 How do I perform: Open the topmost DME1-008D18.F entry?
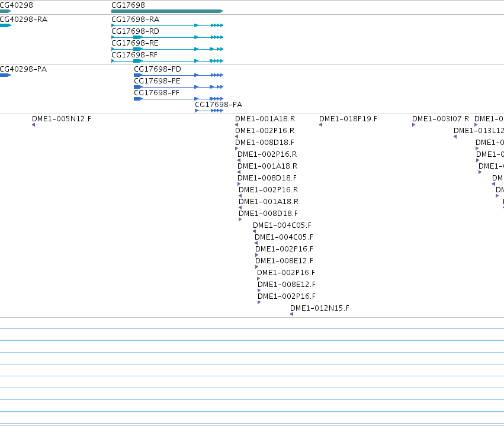click(265, 143)
